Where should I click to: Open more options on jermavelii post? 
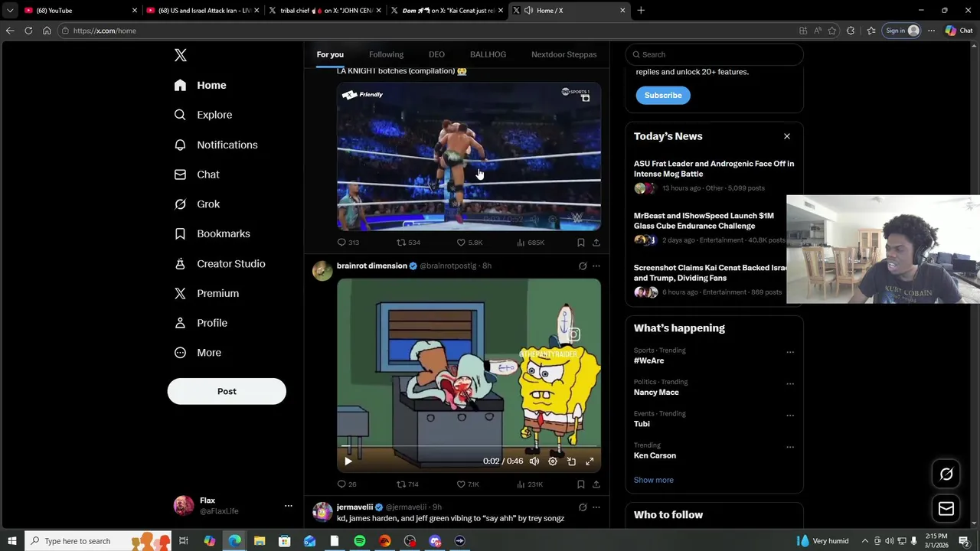pyautogui.click(x=596, y=507)
